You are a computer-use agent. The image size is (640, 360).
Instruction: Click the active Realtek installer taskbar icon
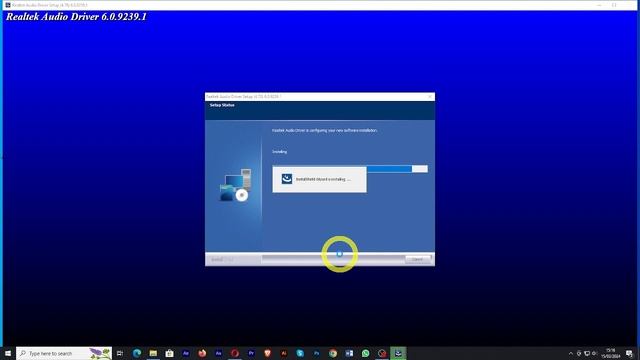[398, 353]
